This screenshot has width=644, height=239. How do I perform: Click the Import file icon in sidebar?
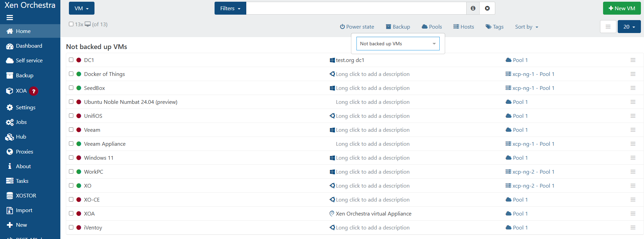click(x=10, y=210)
